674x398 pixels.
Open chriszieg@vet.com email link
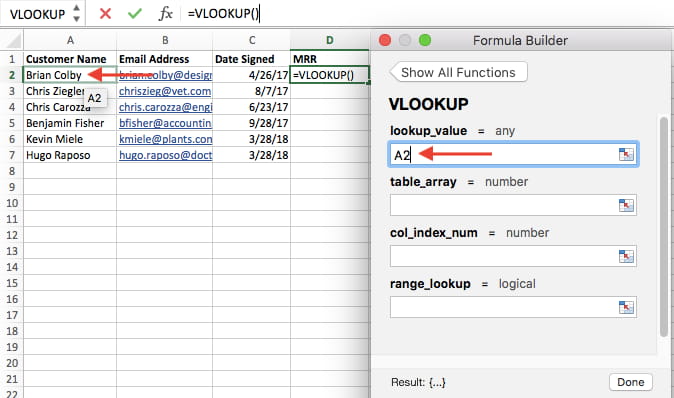[165, 91]
